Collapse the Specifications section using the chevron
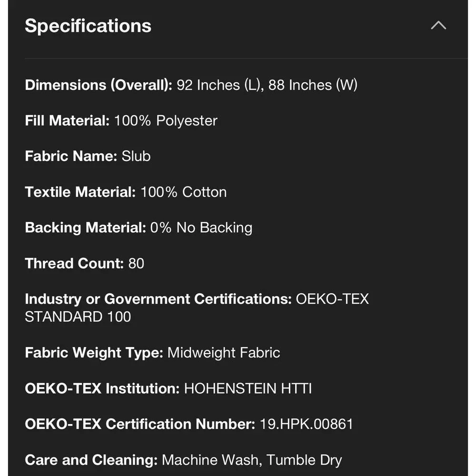The height and width of the screenshot is (476, 476). 438,26
